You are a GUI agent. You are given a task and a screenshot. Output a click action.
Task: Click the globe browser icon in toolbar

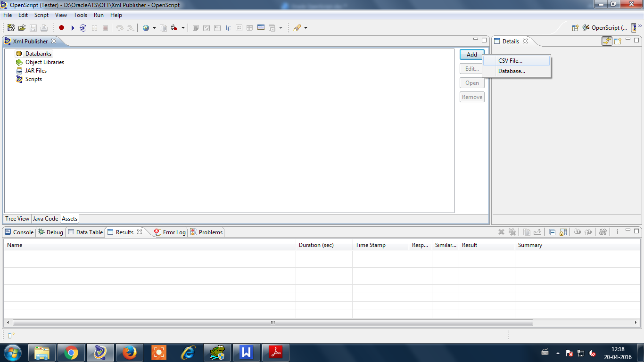coord(146,28)
